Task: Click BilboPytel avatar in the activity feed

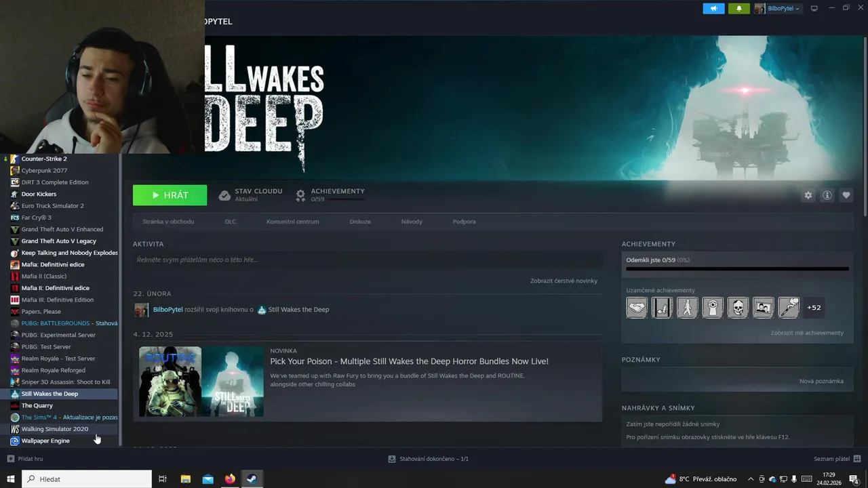Action: [141, 310]
